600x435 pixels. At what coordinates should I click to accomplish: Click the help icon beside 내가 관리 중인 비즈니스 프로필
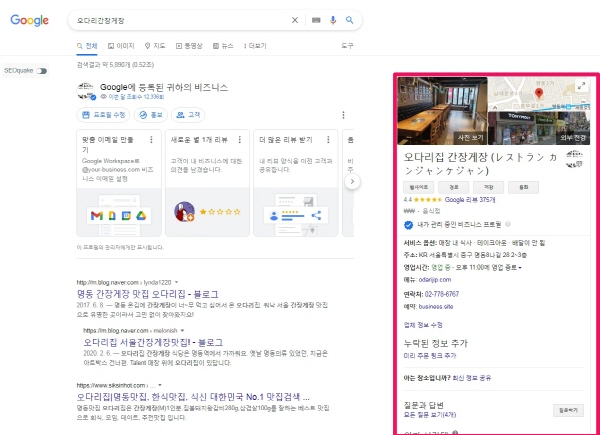click(508, 224)
